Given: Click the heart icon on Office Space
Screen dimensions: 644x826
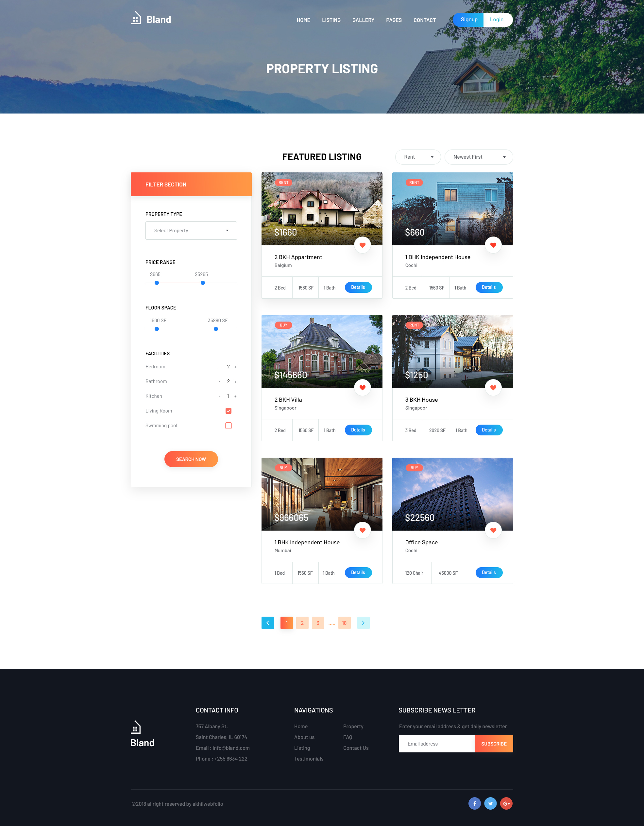Looking at the screenshot, I should (x=493, y=530).
